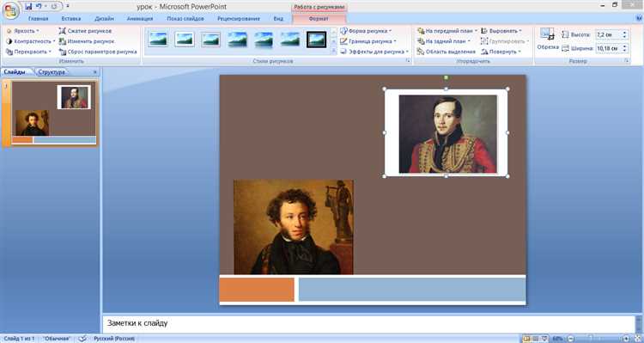Apply the black-framed picture style
This screenshot has height=343, width=644.
pos(316,40)
